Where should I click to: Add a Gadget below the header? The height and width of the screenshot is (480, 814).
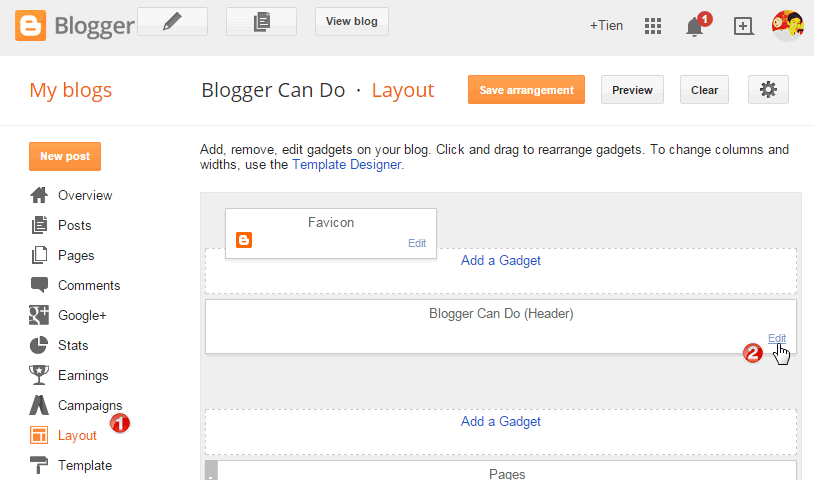(500, 421)
